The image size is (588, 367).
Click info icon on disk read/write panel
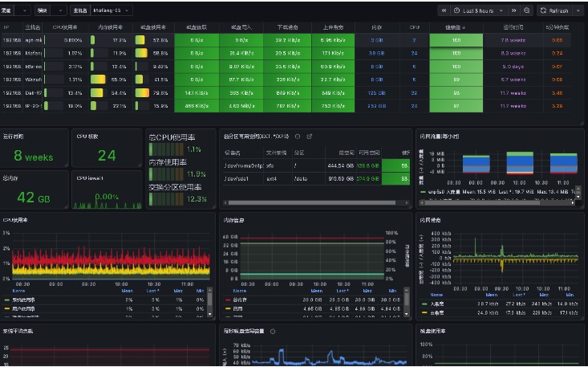[x=273, y=331]
